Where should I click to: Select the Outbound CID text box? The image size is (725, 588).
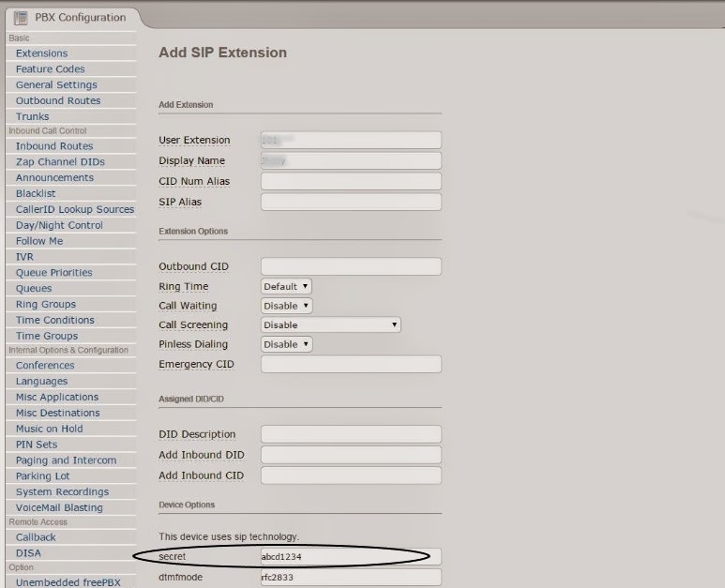[351, 266]
